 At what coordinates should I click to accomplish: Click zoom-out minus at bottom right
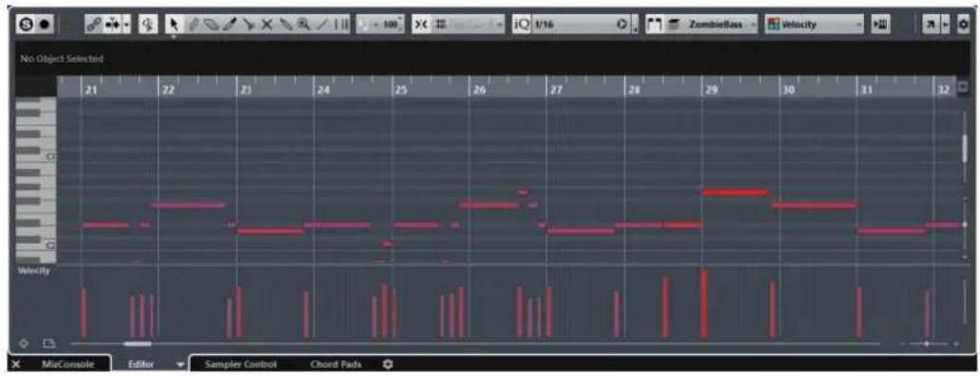click(x=902, y=344)
